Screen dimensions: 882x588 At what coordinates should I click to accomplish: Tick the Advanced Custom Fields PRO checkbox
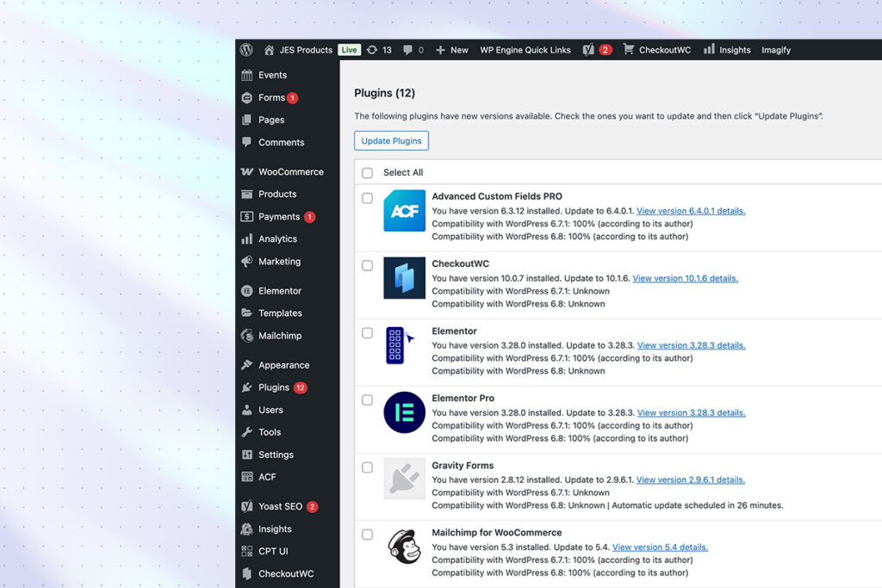coord(368,198)
